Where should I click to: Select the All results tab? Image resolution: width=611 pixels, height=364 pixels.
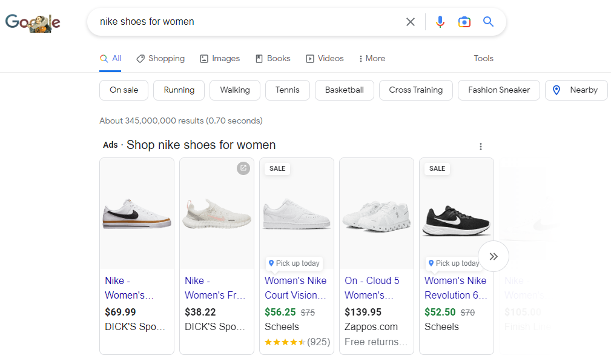(x=111, y=59)
